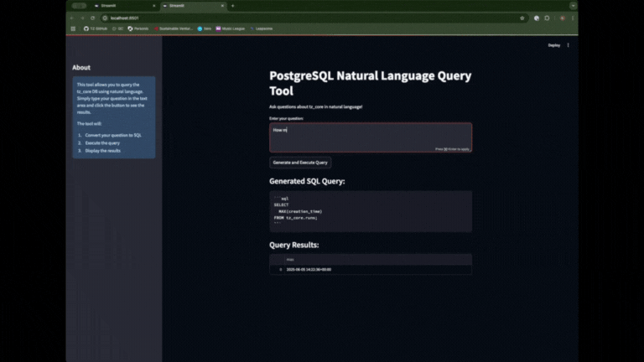This screenshot has height=362, width=644.
Task: Click the Generated SQL Query code block
Action: 371,211
